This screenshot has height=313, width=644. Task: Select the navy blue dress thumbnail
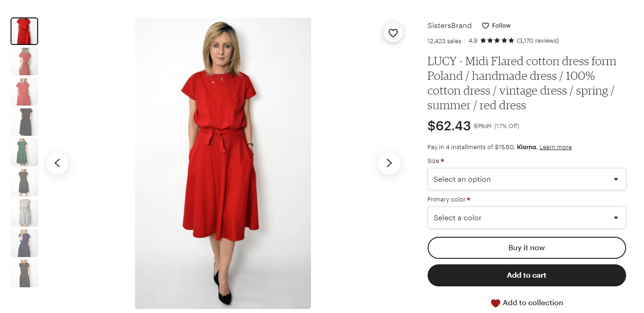[x=24, y=243]
